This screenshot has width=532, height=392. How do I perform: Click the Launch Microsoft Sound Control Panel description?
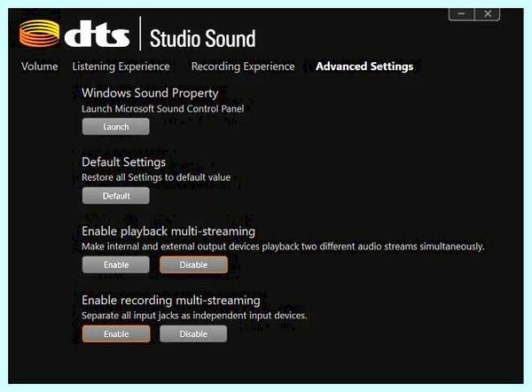coord(163,109)
